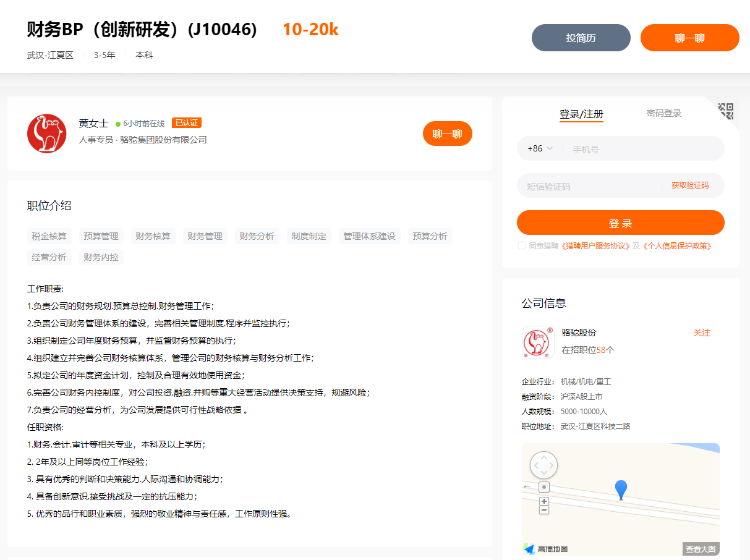Image resolution: width=750 pixels, height=560 pixels.
Task: Click the 已认证 verified badge
Action: click(186, 122)
